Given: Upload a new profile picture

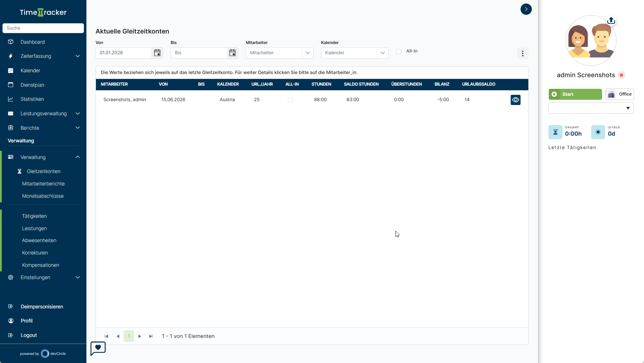Looking at the screenshot, I should (611, 20).
